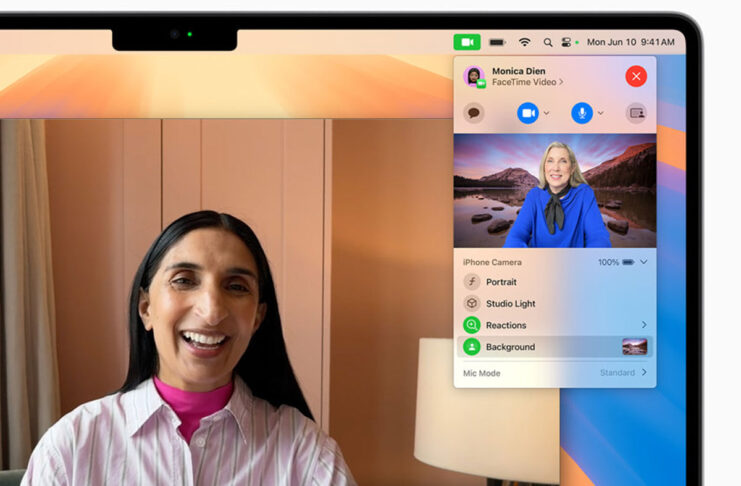
Task: Click the date and time Mon Jun 10
Action: [630, 42]
